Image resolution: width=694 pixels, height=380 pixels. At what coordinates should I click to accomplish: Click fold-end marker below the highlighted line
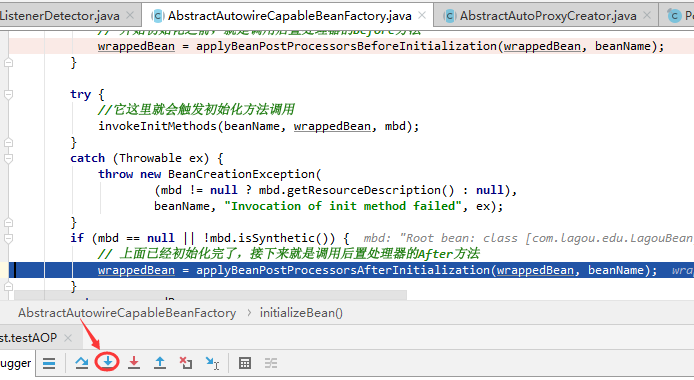tap(8, 286)
